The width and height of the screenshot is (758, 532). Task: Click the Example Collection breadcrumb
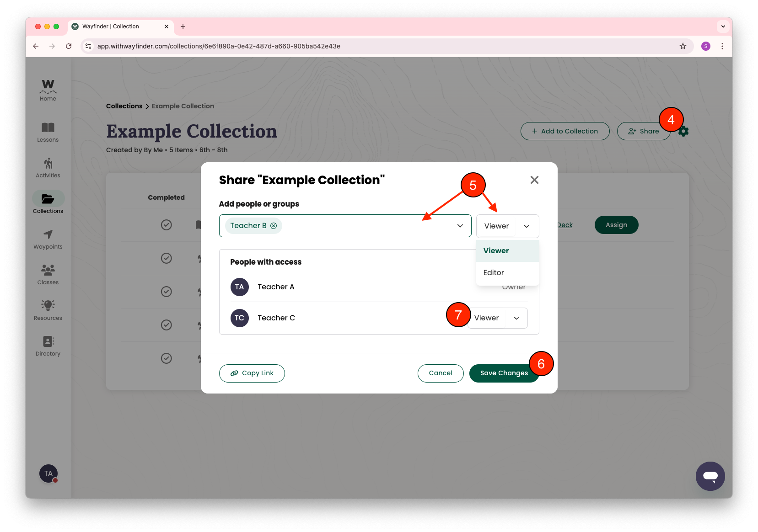(183, 106)
